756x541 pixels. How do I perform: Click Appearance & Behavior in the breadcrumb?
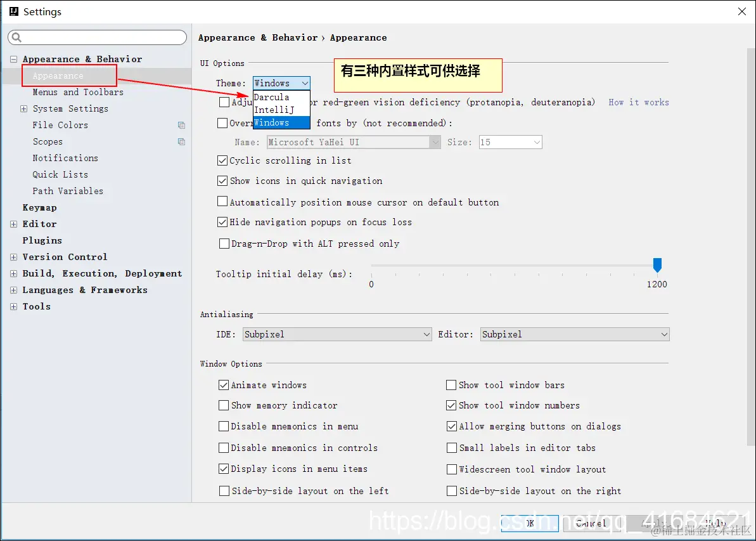pos(258,37)
